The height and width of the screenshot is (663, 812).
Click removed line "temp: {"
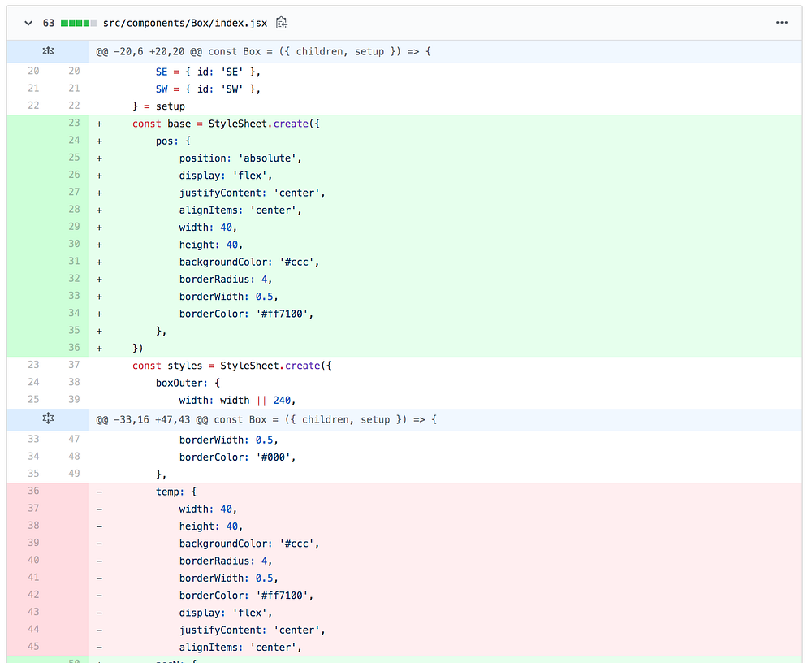pos(176,492)
